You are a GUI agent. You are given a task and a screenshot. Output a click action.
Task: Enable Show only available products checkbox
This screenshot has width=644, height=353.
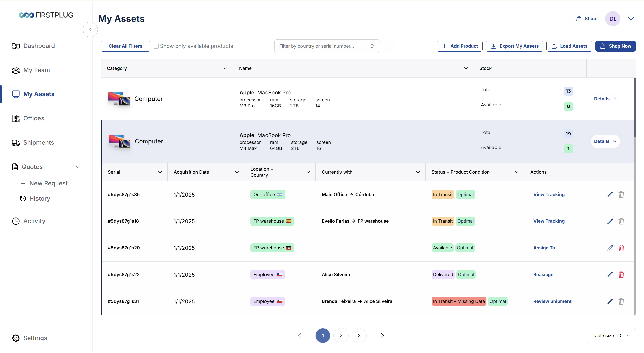[156, 46]
